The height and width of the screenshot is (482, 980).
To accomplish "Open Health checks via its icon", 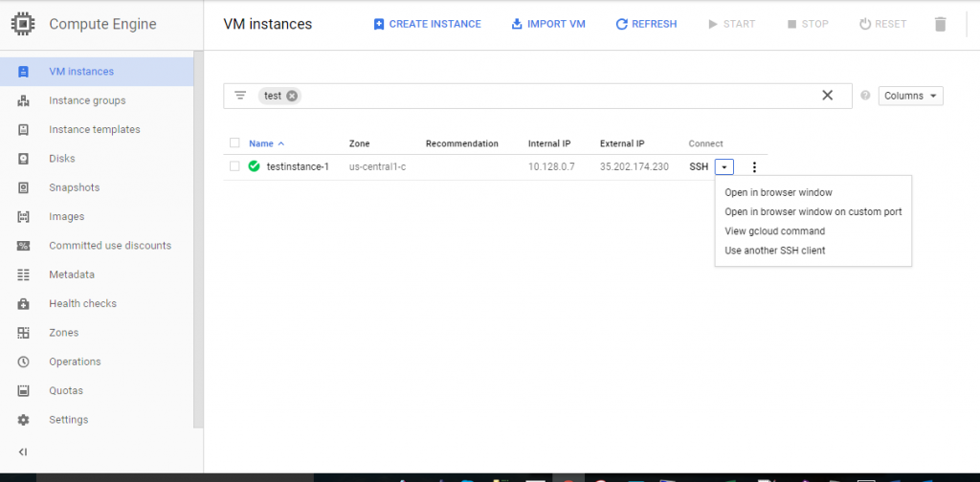I will (x=24, y=304).
